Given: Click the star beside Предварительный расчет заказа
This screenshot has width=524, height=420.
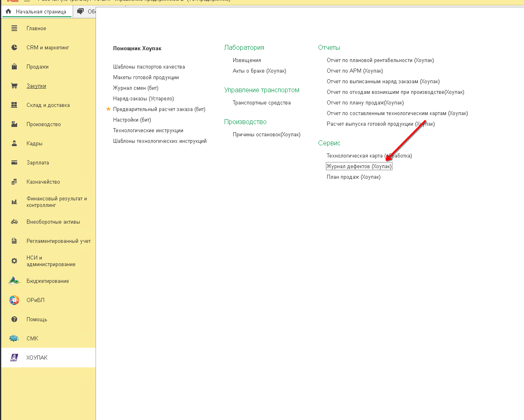Looking at the screenshot, I should (x=108, y=109).
